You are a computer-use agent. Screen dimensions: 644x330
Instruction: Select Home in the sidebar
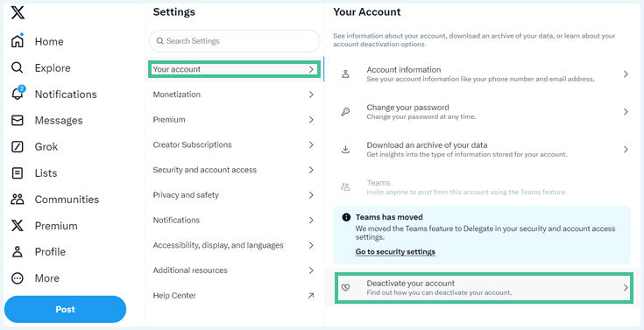point(49,41)
